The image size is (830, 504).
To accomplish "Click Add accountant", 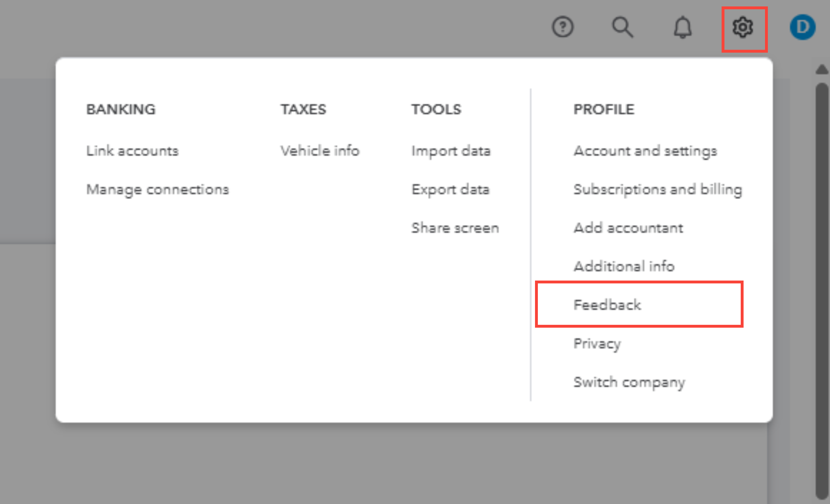I will tap(628, 228).
